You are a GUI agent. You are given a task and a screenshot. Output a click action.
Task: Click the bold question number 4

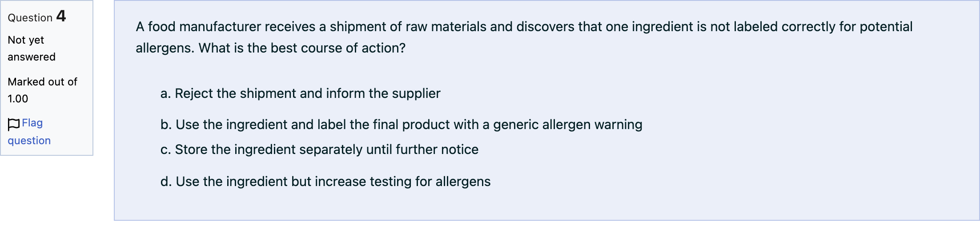point(61,16)
